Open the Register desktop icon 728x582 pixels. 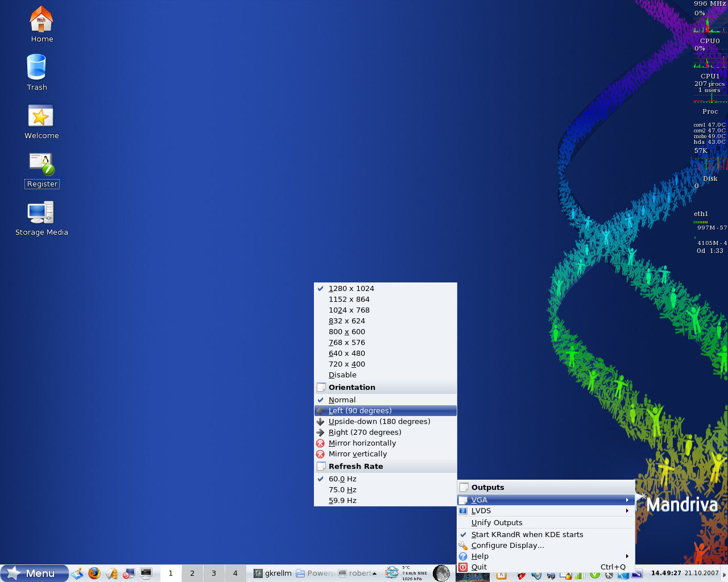[x=42, y=170]
